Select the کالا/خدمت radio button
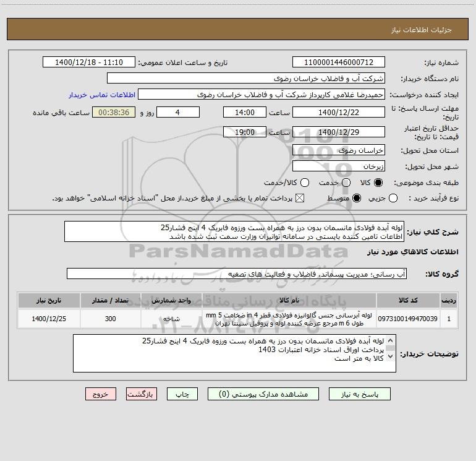Screen dimensions: 476x461 (x=305, y=183)
